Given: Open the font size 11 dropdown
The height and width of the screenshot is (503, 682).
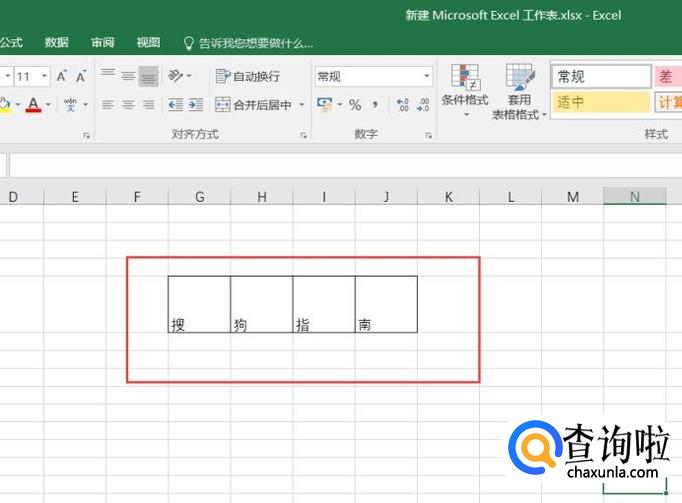Looking at the screenshot, I should [x=44, y=77].
